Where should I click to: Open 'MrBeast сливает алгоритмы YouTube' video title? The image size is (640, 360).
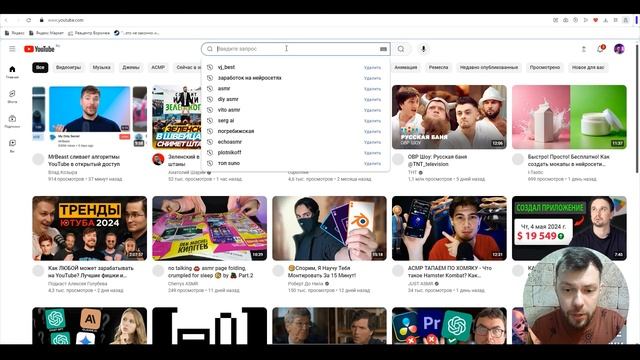click(84, 160)
